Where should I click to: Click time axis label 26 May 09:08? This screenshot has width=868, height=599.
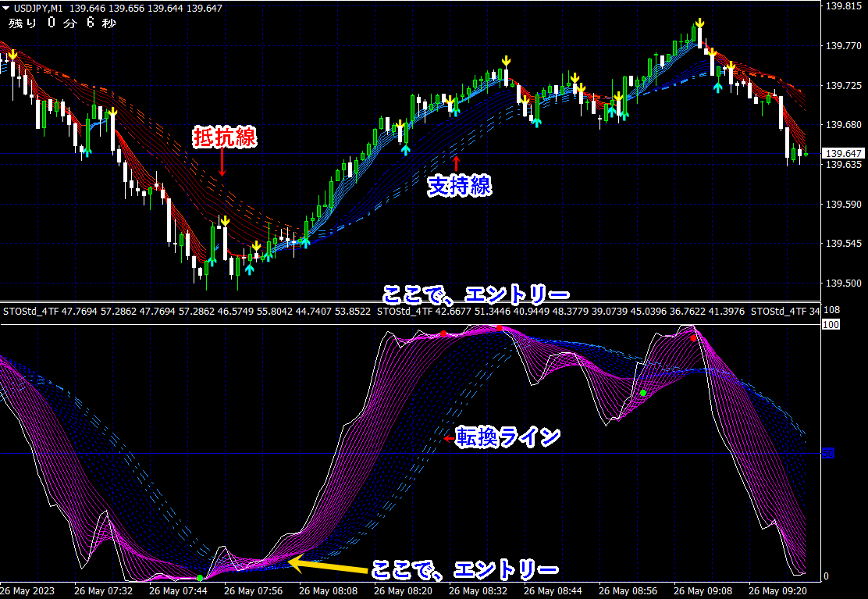tap(703, 591)
